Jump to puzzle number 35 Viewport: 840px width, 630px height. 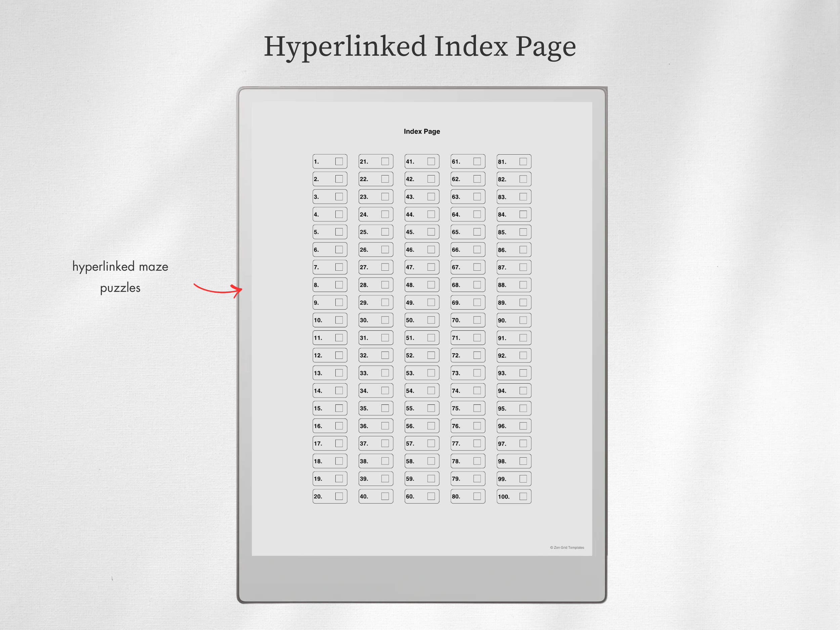pos(376,408)
